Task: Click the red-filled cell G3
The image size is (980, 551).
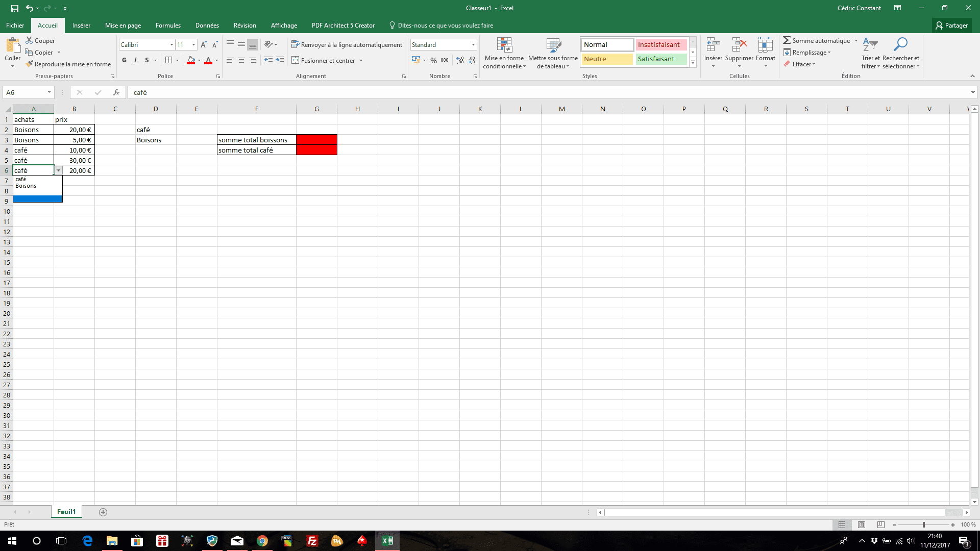Action: (x=316, y=140)
